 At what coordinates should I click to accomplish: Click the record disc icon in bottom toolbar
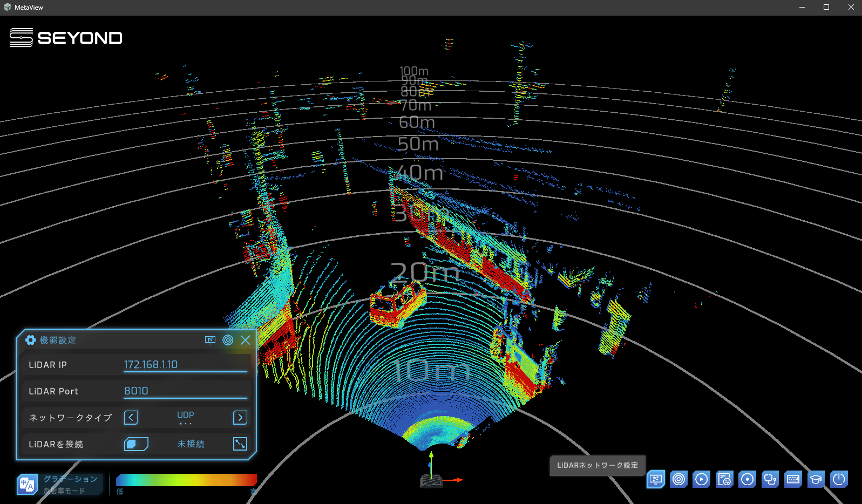[747, 479]
